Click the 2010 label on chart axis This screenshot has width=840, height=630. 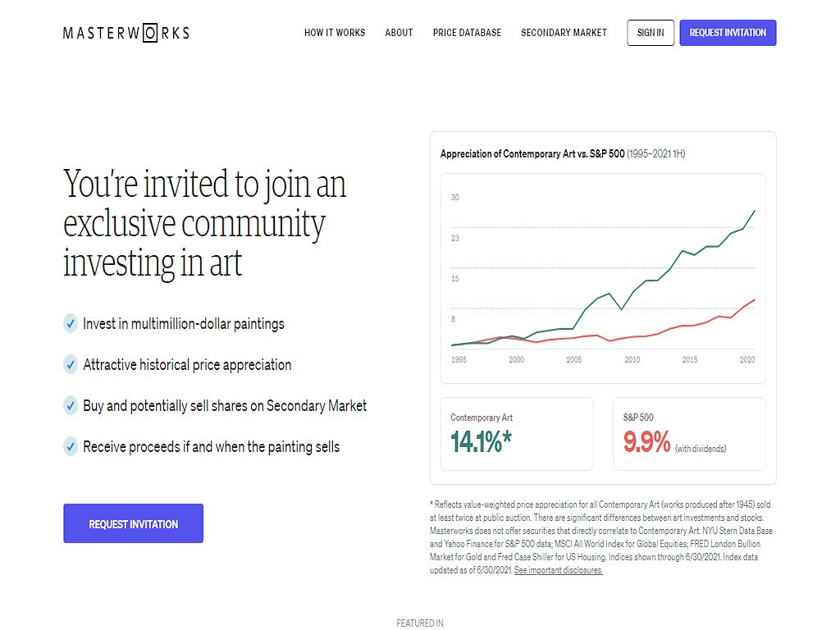click(x=632, y=359)
